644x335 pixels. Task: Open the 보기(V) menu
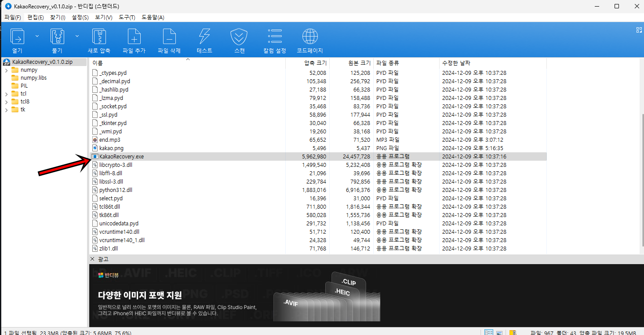point(103,18)
